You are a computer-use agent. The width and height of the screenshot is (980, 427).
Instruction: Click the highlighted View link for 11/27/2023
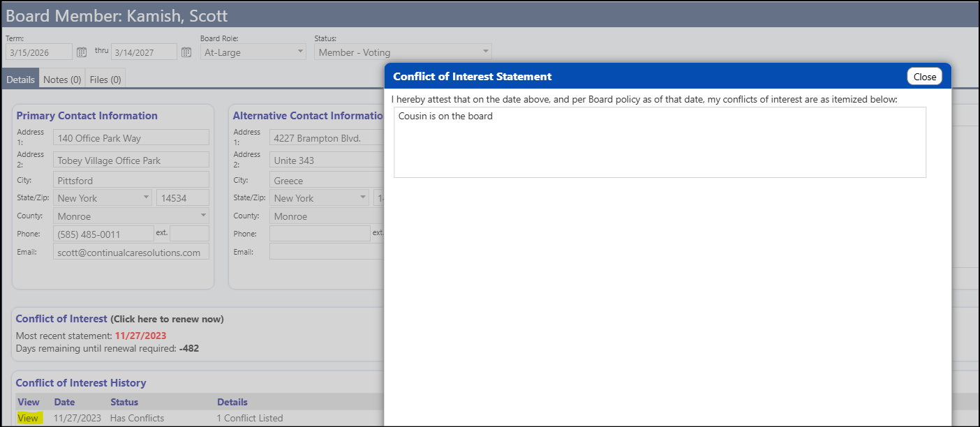tap(28, 419)
